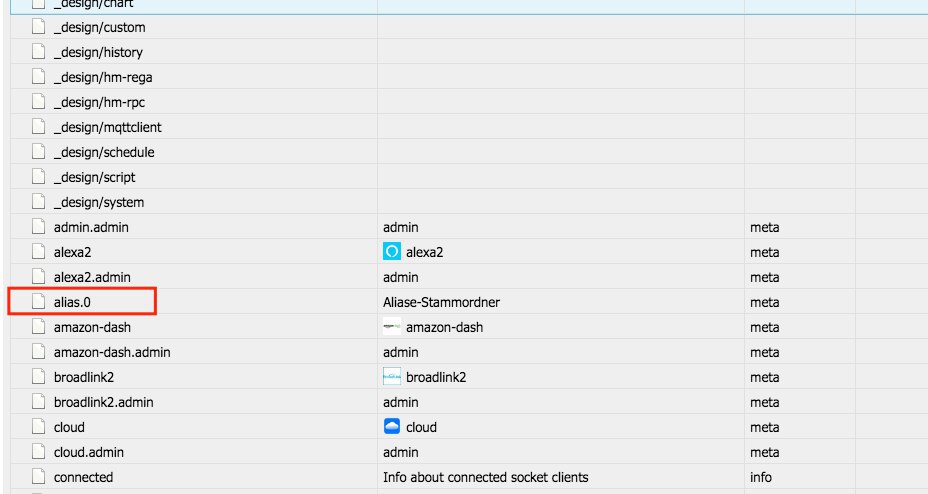928x494 pixels.
Task: Select the alias.0 object ID
Action: tap(72, 302)
